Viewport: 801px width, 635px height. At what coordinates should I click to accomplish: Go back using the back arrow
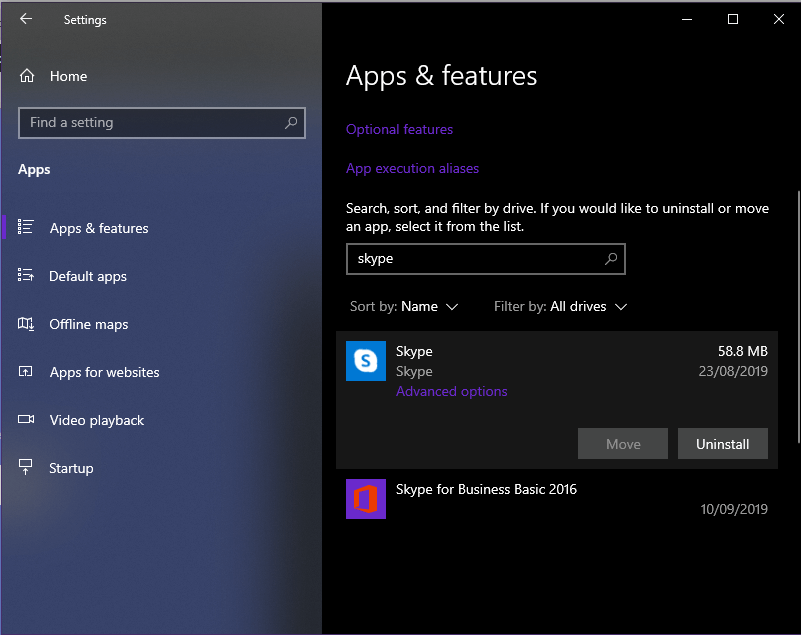tap(26, 19)
